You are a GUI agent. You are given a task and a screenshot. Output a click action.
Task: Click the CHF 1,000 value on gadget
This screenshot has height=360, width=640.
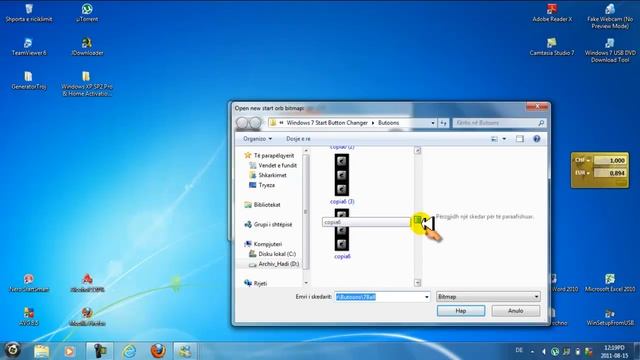(x=610, y=160)
